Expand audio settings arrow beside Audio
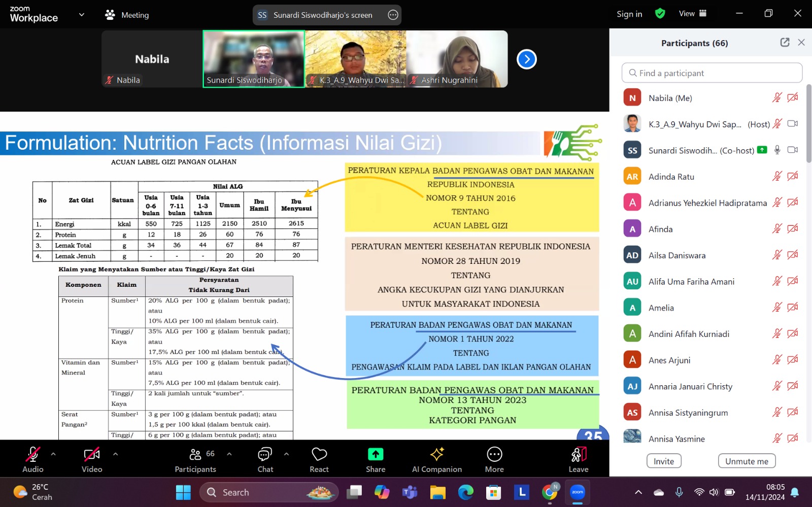The width and height of the screenshot is (812, 507). point(53,454)
